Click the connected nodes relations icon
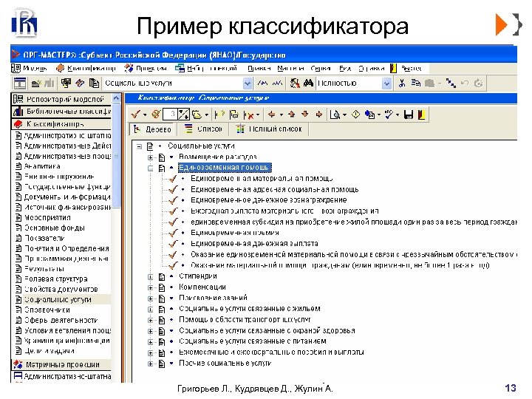The image size is (532, 399). tap(451, 83)
